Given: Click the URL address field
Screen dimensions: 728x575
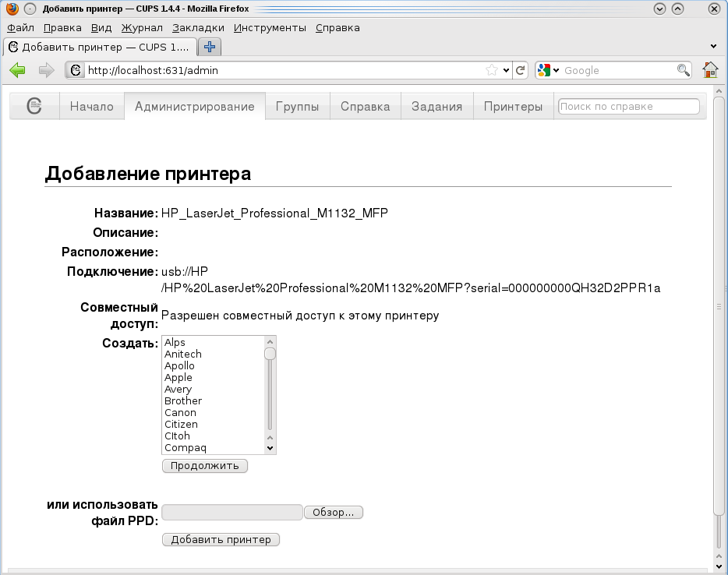Looking at the screenshot, I should (284, 71).
